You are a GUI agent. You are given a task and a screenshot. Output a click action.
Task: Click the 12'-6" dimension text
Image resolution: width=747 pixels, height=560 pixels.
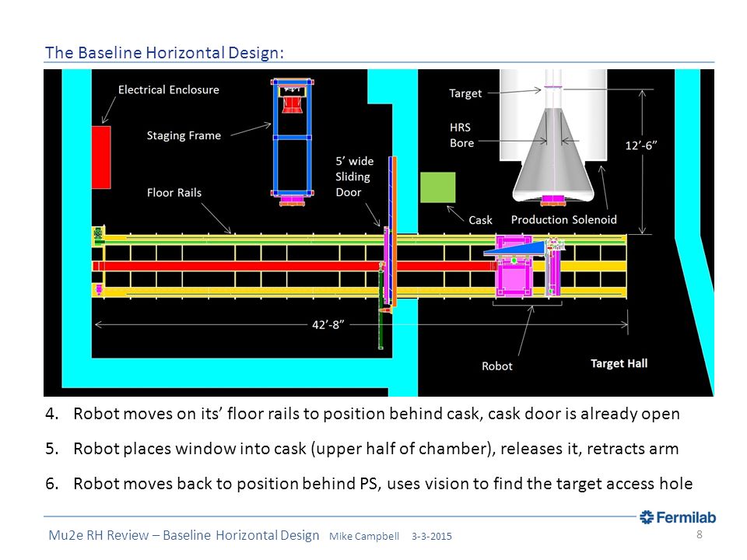click(640, 145)
